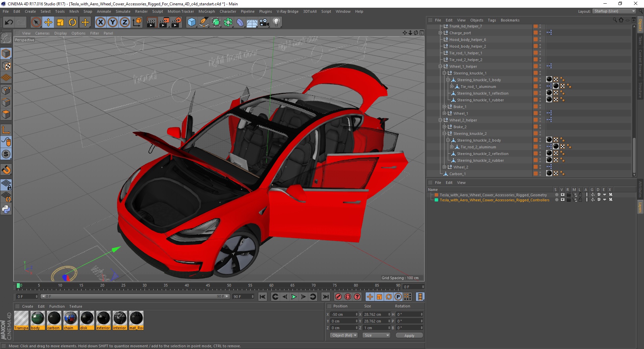Screen dimensions: 644x349
Task: Add a Camera object
Action: [x=264, y=22]
